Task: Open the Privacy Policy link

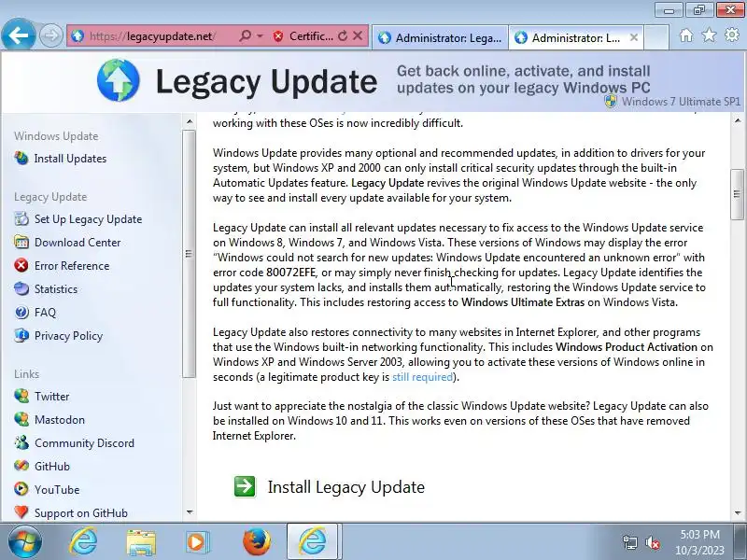Action: [x=68, y=336]
